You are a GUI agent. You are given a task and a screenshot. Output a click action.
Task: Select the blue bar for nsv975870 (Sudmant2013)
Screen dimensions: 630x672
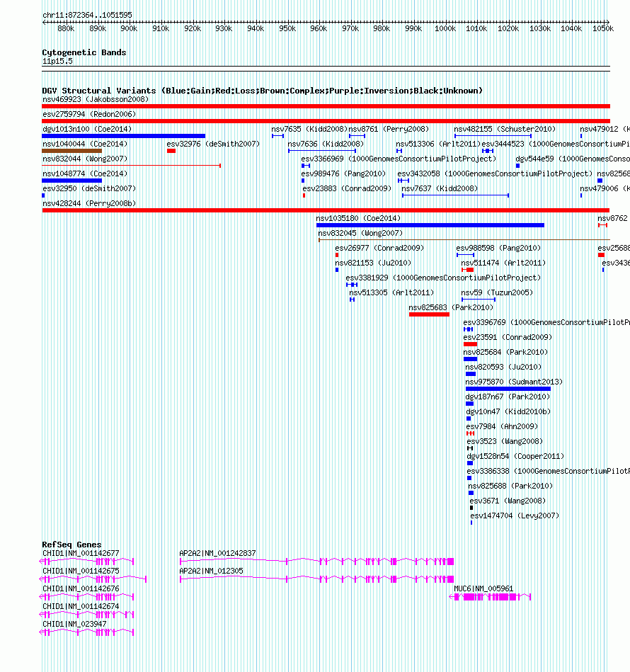coord(508,389)
